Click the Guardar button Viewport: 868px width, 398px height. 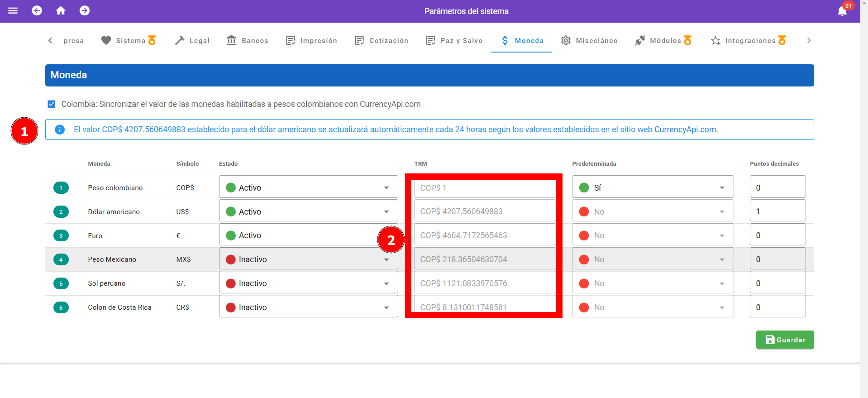click(785, 340)
